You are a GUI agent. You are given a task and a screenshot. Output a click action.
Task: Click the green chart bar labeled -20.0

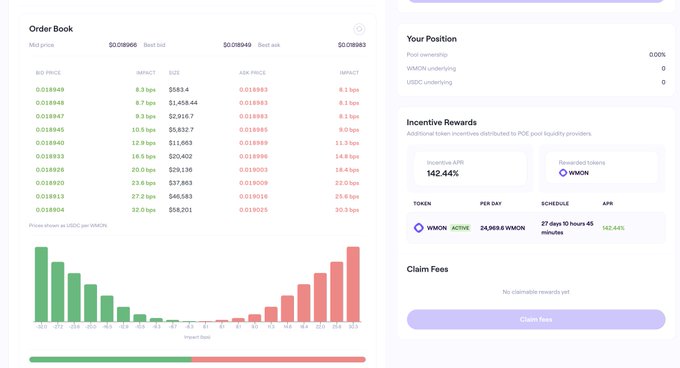pos(91,303)
